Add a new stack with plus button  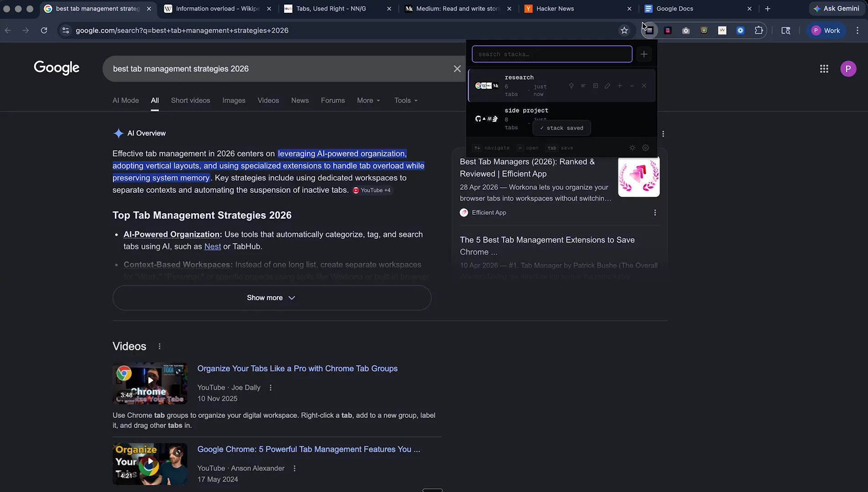pos(644,54)
